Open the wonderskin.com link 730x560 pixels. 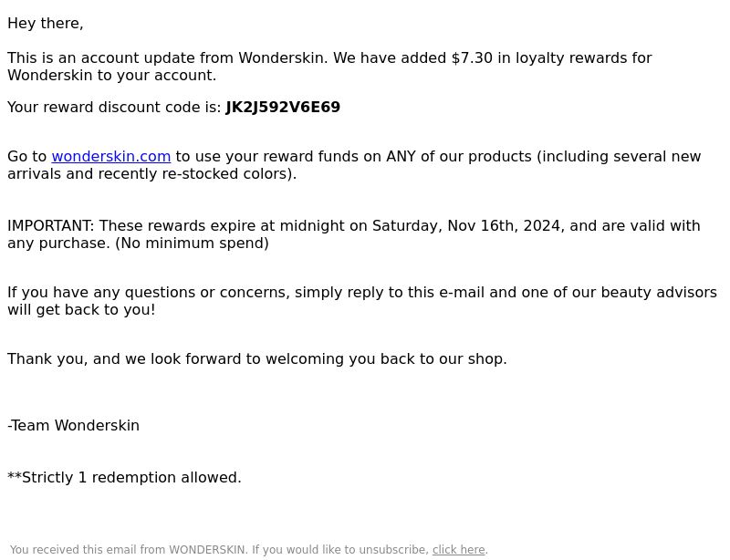pos(110,156)
